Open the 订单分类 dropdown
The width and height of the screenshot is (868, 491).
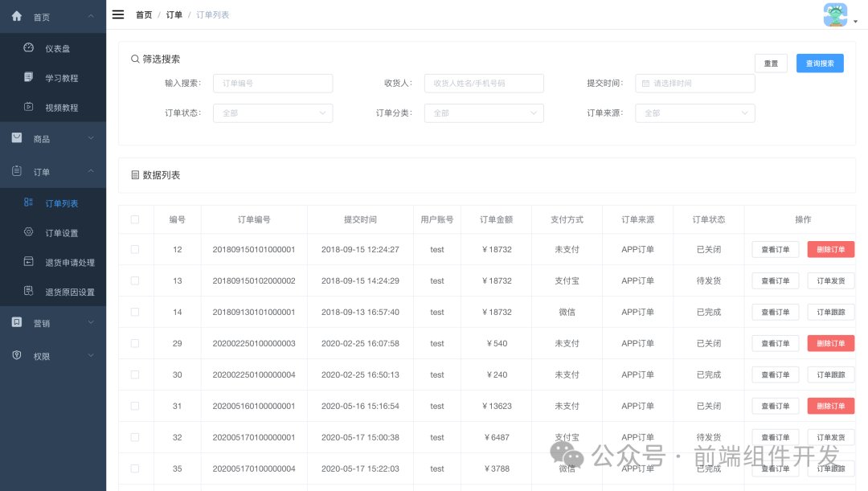pyautogui.click(x=484, y=113)
